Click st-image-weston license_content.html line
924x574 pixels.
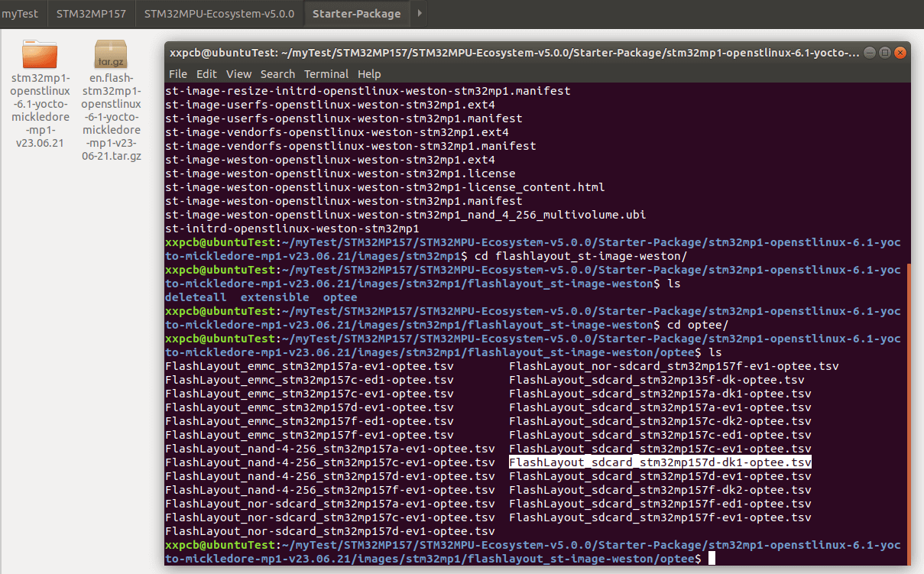385,187
